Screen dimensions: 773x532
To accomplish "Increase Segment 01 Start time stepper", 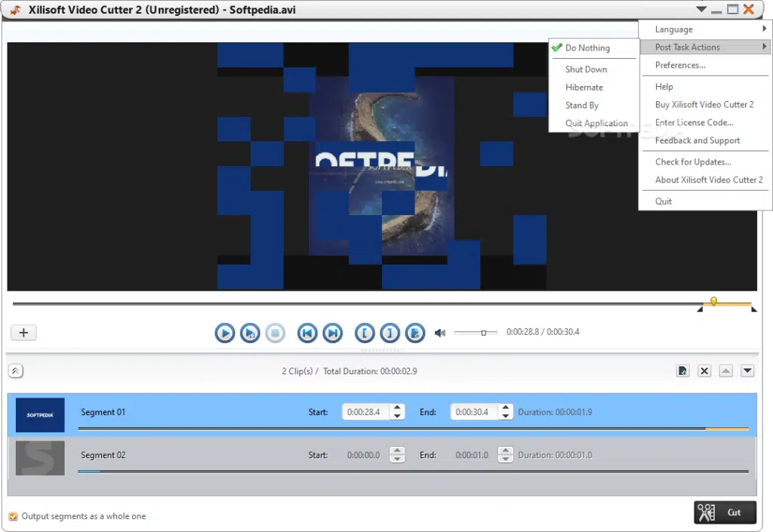I will point(397,407).
